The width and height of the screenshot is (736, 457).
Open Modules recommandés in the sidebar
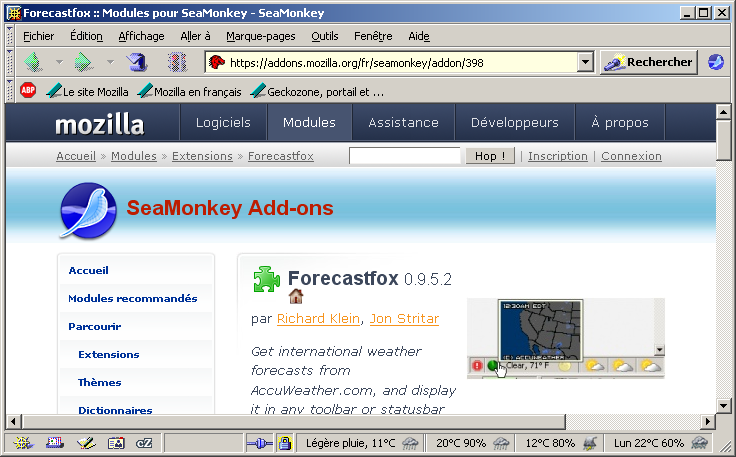click(133, 298)
